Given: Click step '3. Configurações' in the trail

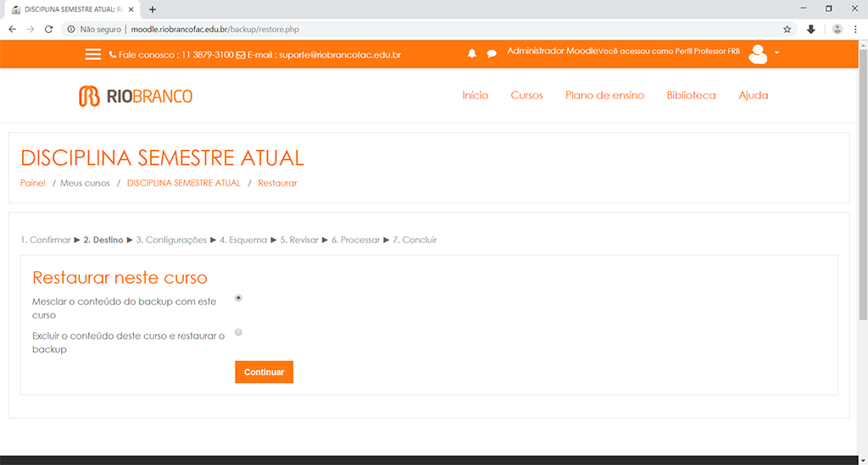Looking at the screenshot, I should [x=171, y=240].
